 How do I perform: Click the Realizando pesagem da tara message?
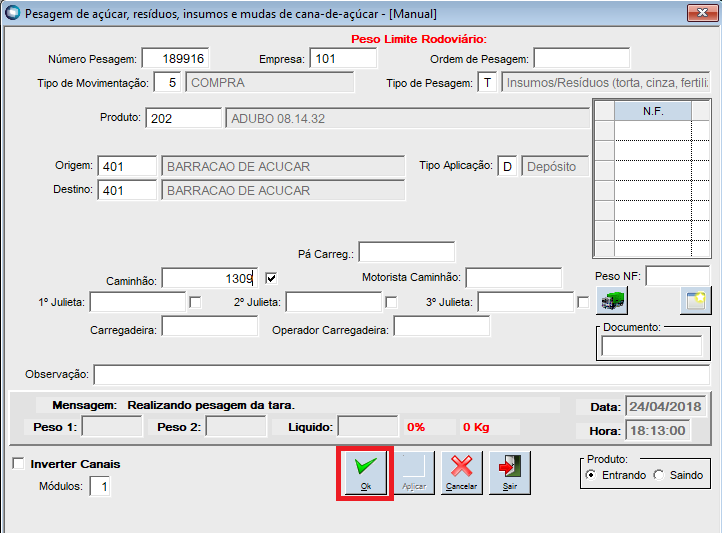click(211, 405)
